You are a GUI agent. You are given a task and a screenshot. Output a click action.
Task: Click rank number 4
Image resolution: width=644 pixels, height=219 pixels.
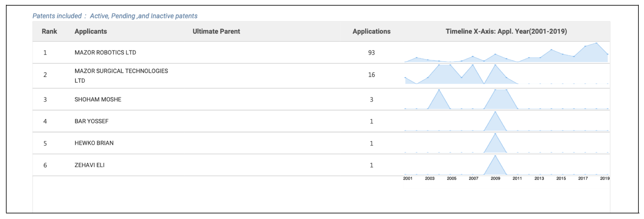coord(45,121)
